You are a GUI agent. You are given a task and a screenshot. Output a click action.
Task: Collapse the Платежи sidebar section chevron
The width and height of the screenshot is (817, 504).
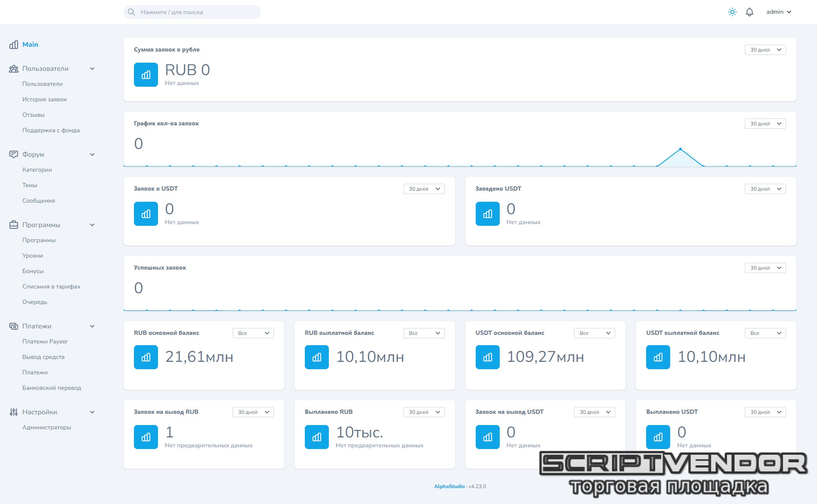click(92, 326)
